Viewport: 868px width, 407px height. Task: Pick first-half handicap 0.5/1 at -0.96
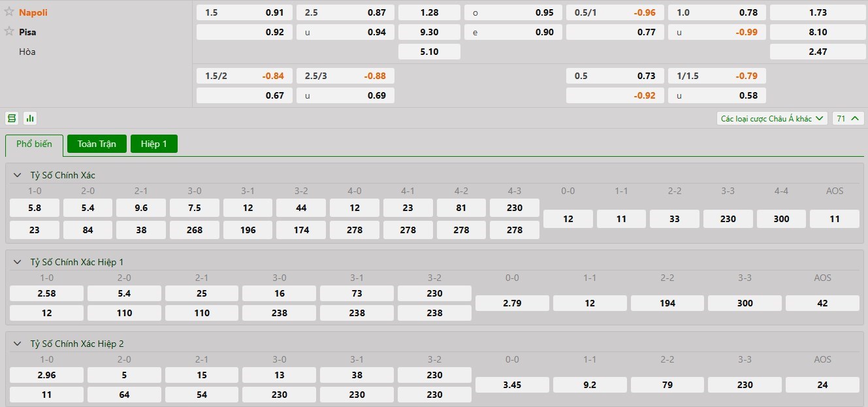click(615, 12)
